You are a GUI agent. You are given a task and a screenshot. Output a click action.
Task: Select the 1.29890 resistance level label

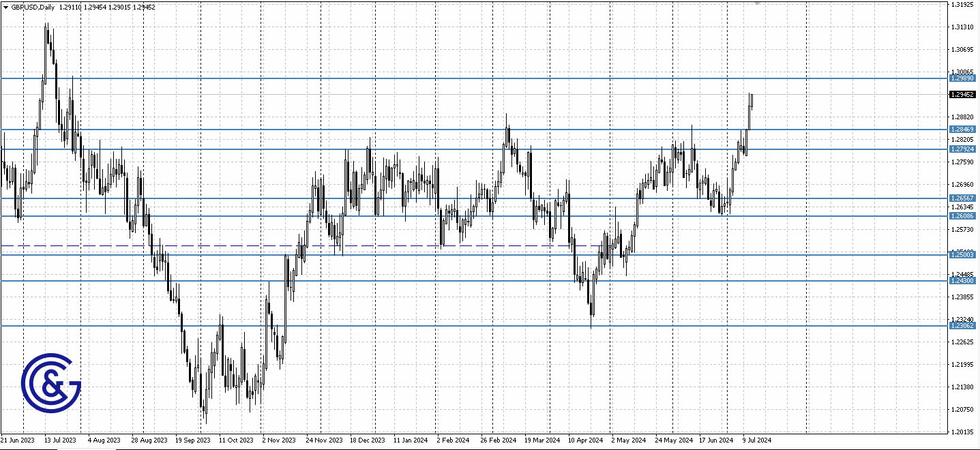click(x=963, y=78)
